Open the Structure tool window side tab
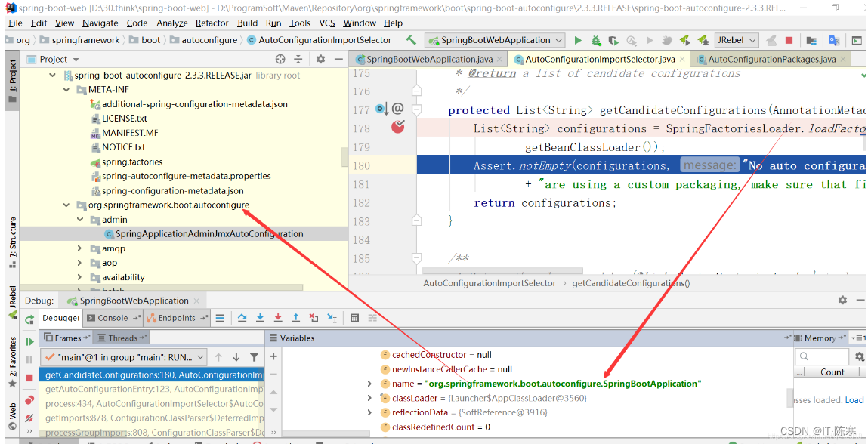 [x=12, y=242]
